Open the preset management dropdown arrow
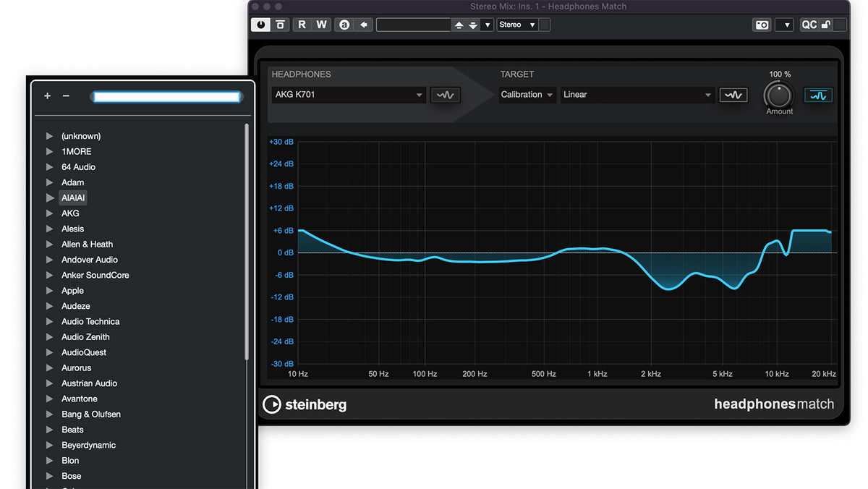Screen dimensions: 868x489 [488, 25]
